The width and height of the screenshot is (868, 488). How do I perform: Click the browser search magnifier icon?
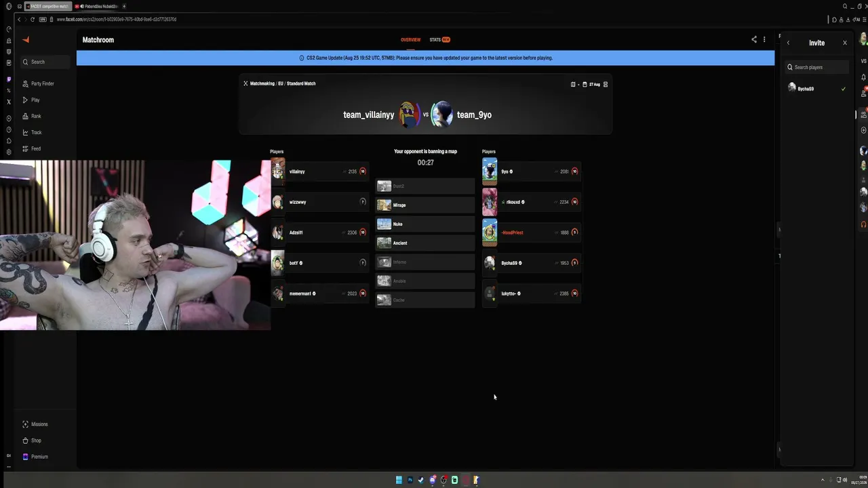point(845,6)
